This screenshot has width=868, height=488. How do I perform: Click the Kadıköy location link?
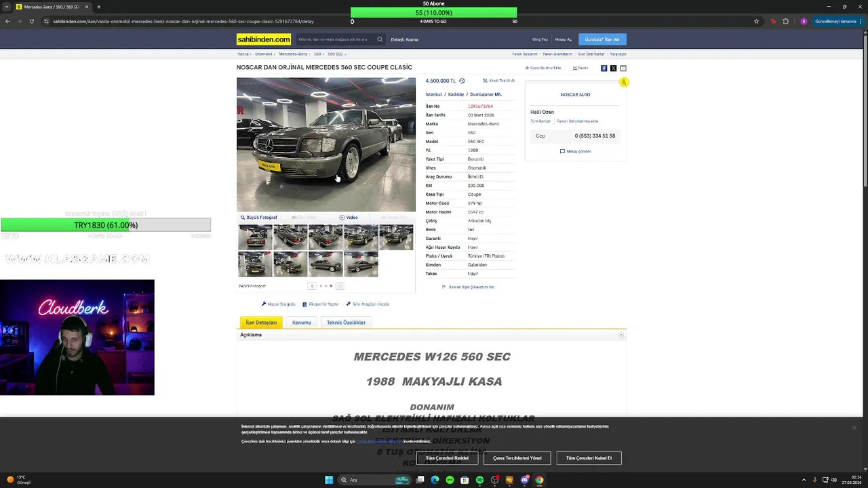click(456, 95)
